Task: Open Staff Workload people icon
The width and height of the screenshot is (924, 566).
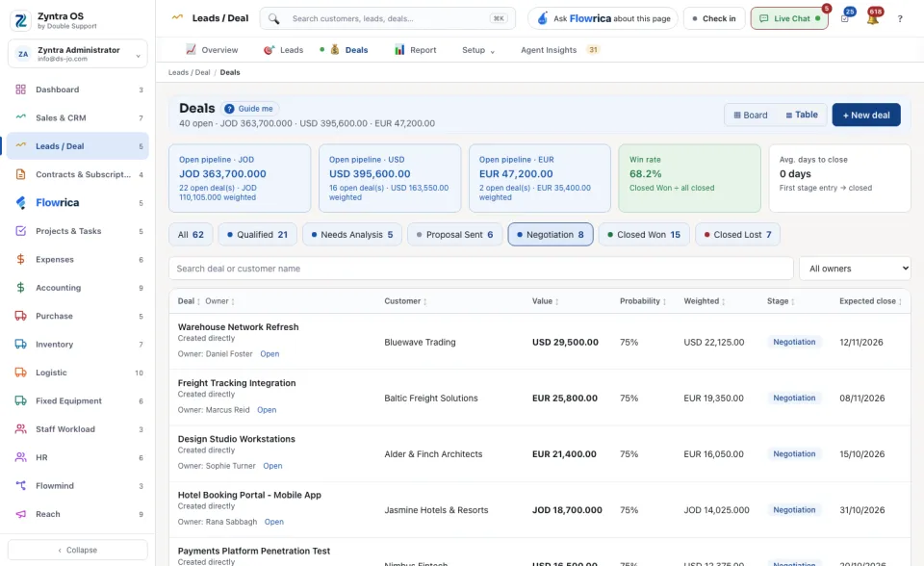Action: pyautogui.click(x=20, y=429)
